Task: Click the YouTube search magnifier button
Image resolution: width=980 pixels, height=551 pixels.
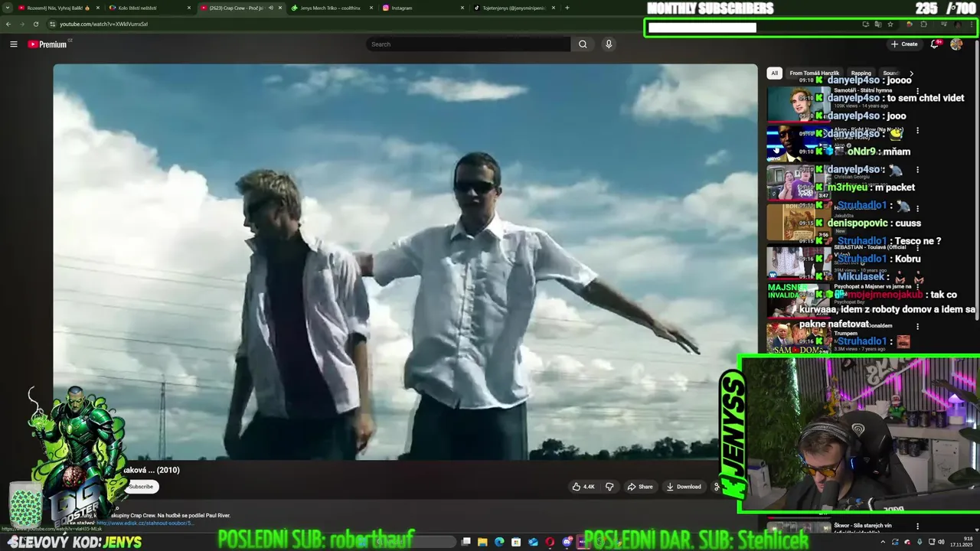Action: coord(583,44)
